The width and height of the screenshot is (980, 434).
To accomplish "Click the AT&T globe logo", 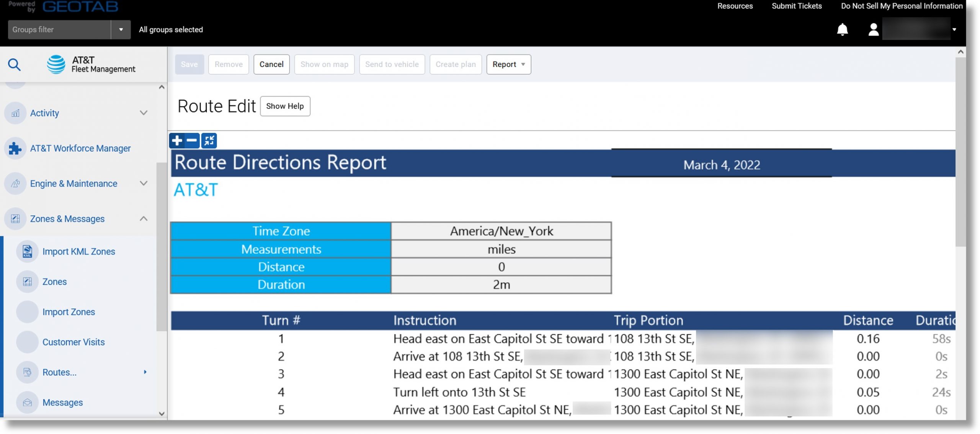I will (56, 64).
